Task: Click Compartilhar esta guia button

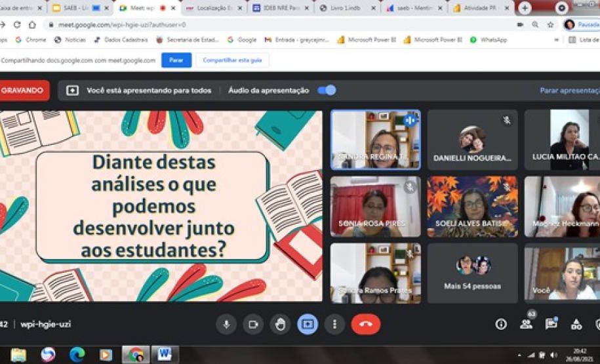Action: pos(232,60)
